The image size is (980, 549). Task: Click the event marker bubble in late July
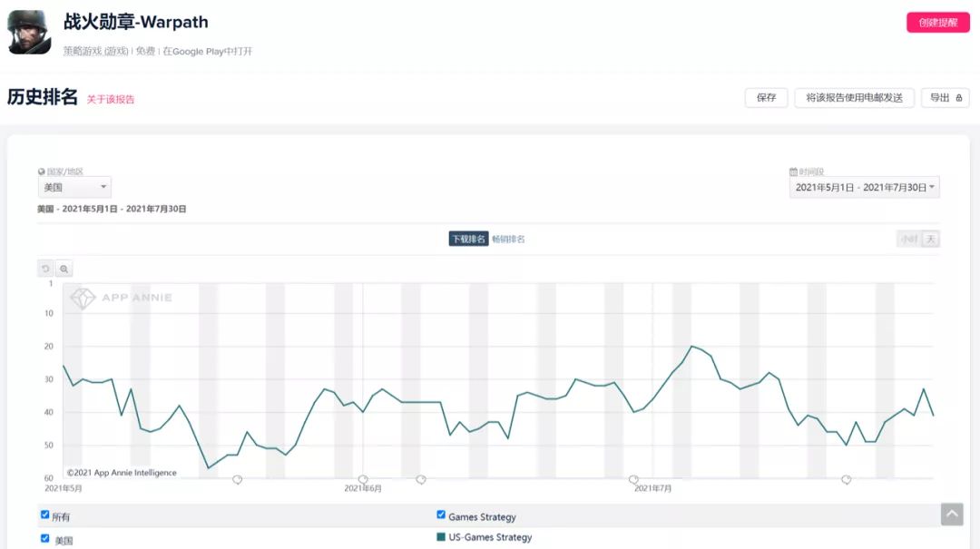pyautogui.click(x=847, y=480)
